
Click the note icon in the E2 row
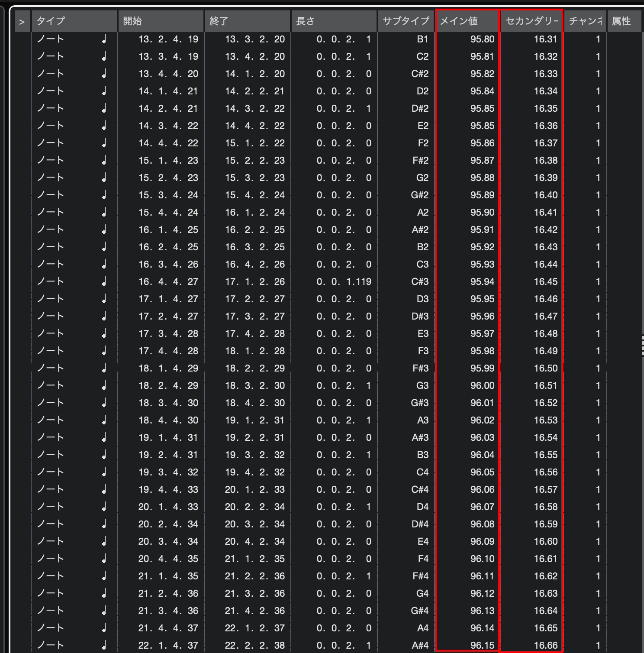(104, 126)
